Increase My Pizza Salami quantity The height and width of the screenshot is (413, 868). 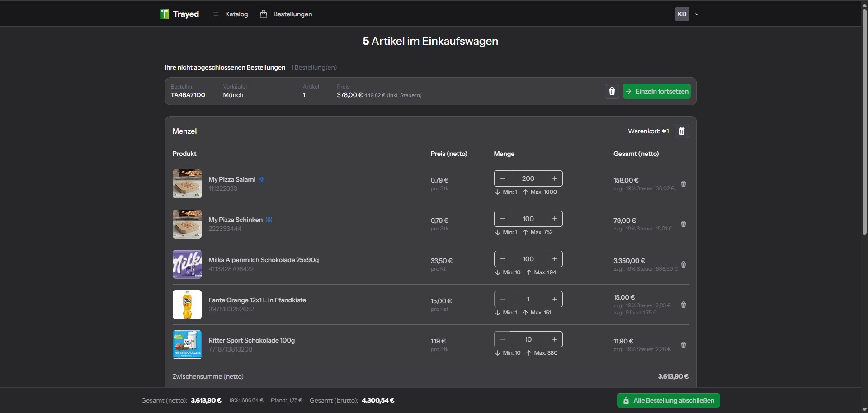(554, 178)
